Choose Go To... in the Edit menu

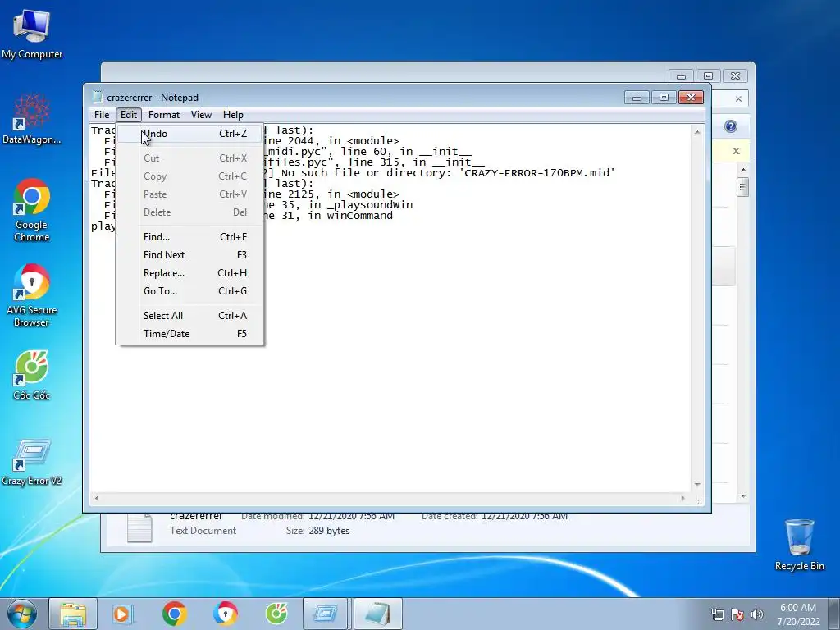click(x=189, y=291)
